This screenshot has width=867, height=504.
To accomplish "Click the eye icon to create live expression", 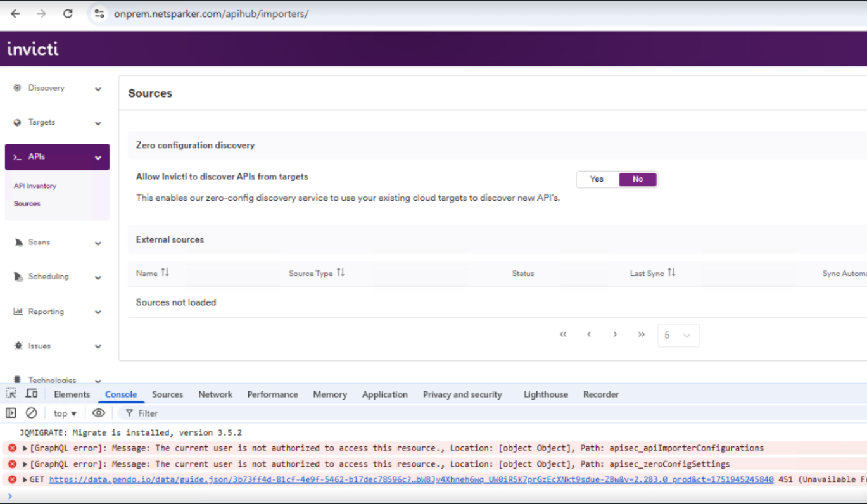I will click(99, 413).
